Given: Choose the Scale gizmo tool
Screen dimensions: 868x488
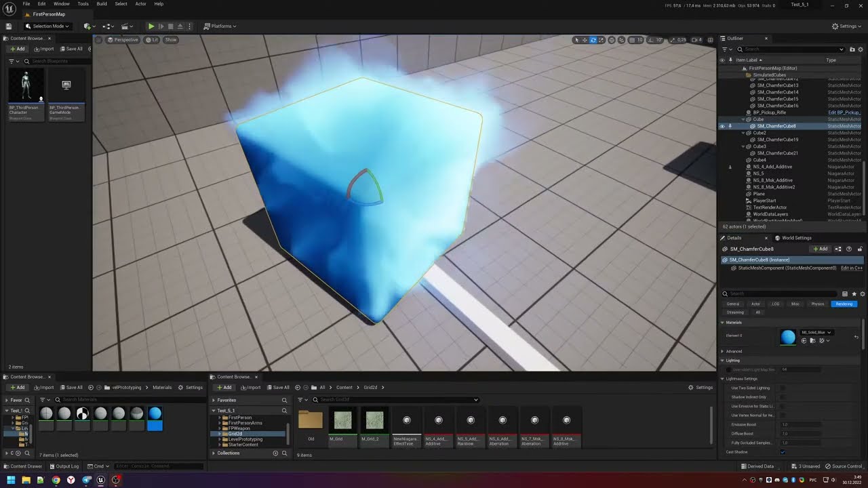Looking at the screenshot, I should tap(601, 40).
